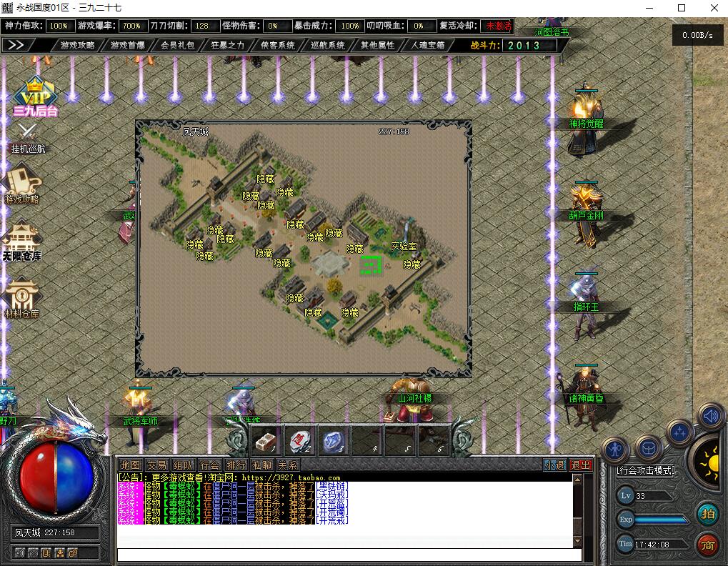
Task: Select the 武将军师 NPC
Action: point(140,418)
